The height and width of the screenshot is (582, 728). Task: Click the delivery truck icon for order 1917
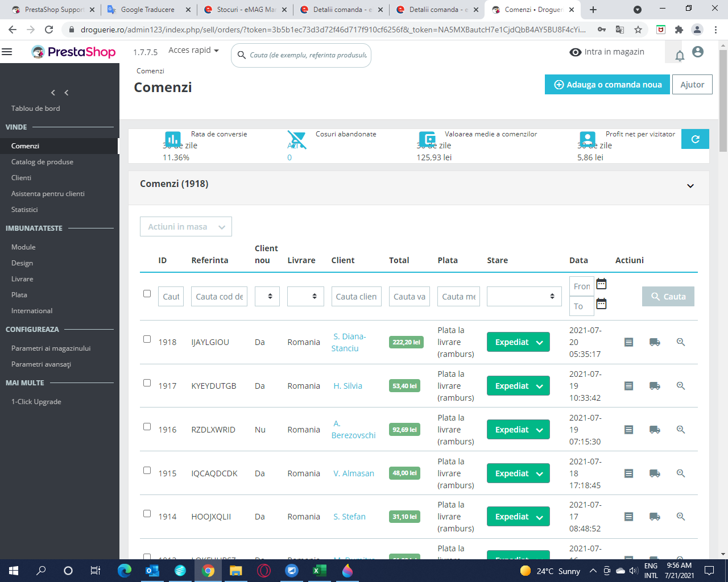[654, 385]
